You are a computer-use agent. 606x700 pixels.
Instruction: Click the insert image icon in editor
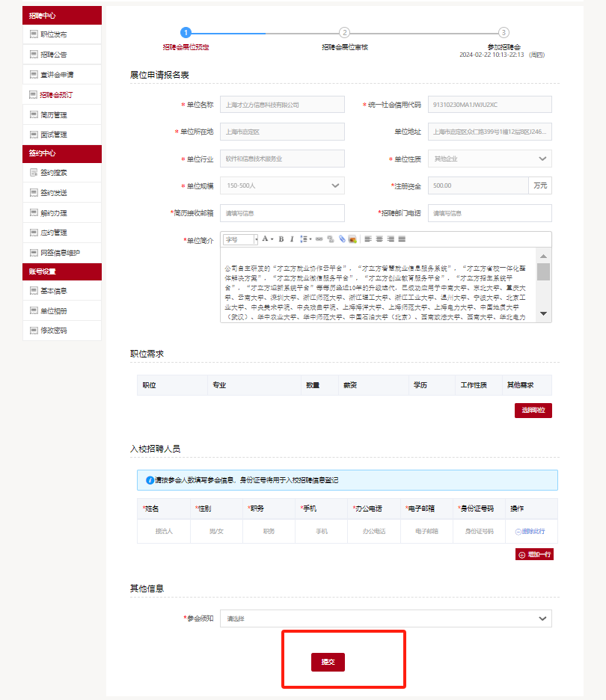[352, 239]
